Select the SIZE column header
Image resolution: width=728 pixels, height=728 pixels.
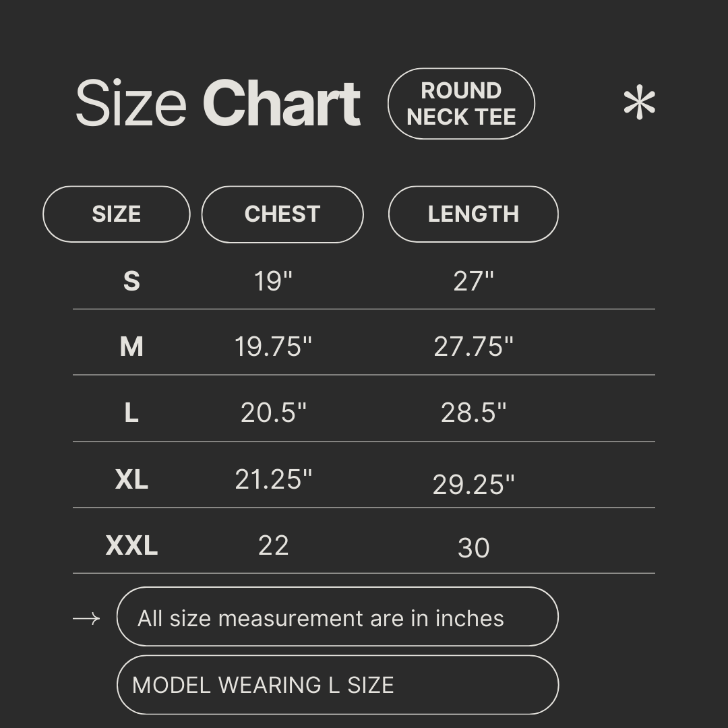[117, 214]
